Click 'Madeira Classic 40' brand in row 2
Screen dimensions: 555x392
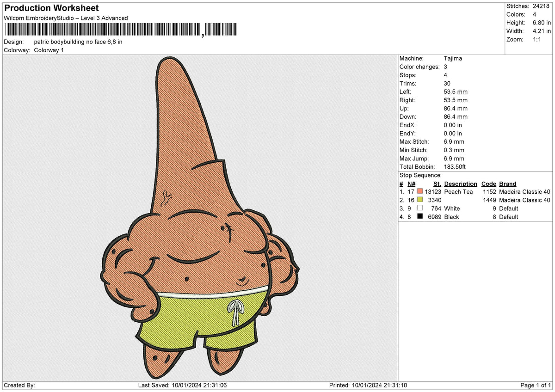[x=525, y=200]
